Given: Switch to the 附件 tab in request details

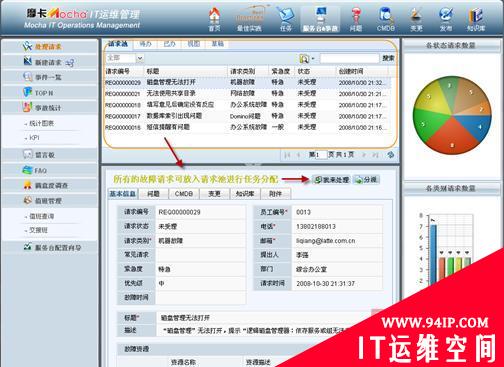Looking at the screenshot, I should pos(275,194).
